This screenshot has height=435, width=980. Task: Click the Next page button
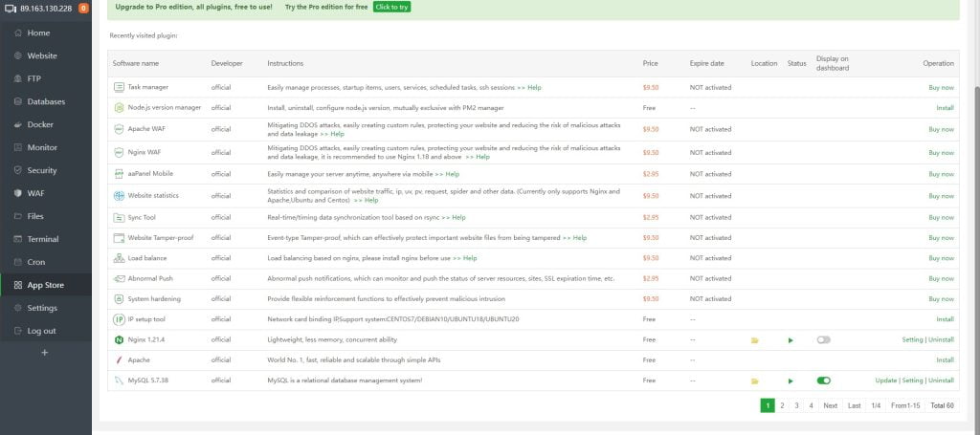830,405
